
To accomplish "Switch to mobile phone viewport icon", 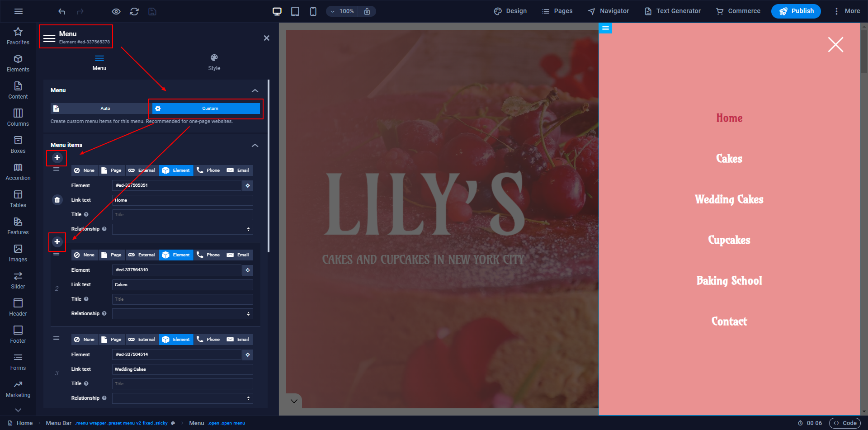I will (313, 11).
